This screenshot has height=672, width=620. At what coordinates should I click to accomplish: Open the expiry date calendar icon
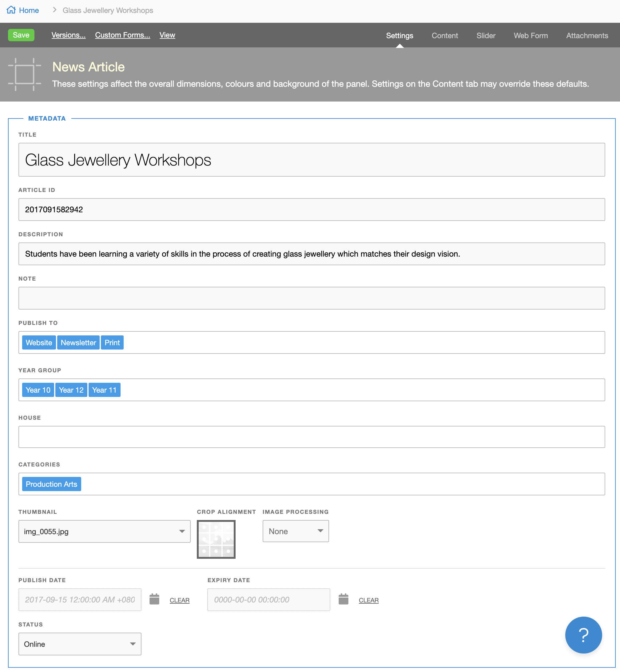click(x=343, y=599)
